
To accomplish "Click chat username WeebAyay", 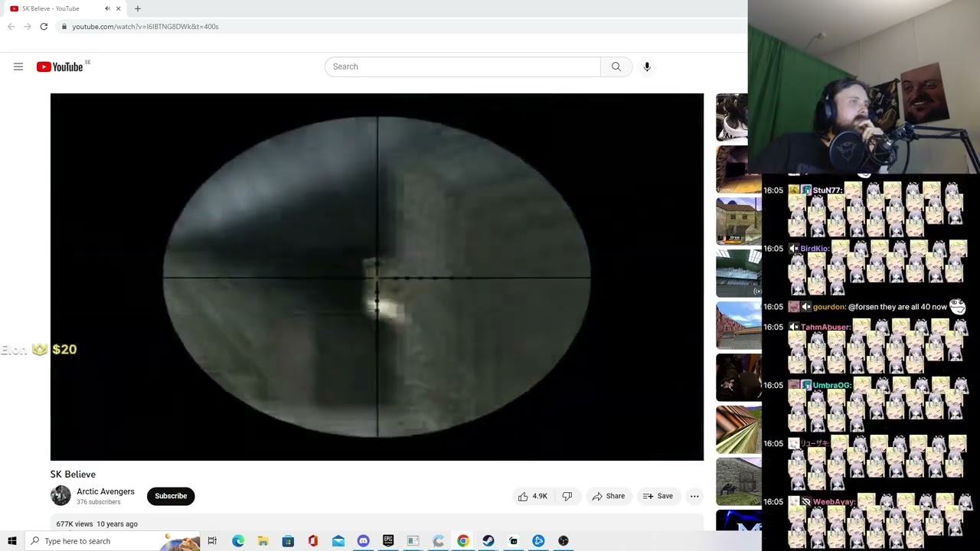I will click(x=835, y=502).
